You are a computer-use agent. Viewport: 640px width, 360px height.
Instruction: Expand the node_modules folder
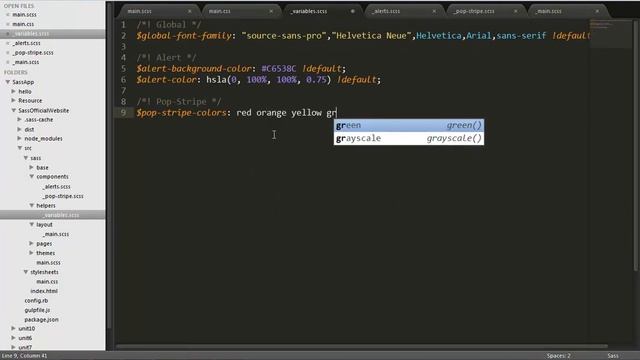click(x=20, y=139)
